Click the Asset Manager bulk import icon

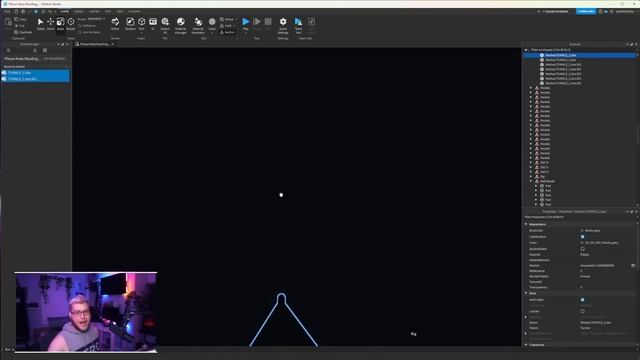coord(35,51)
